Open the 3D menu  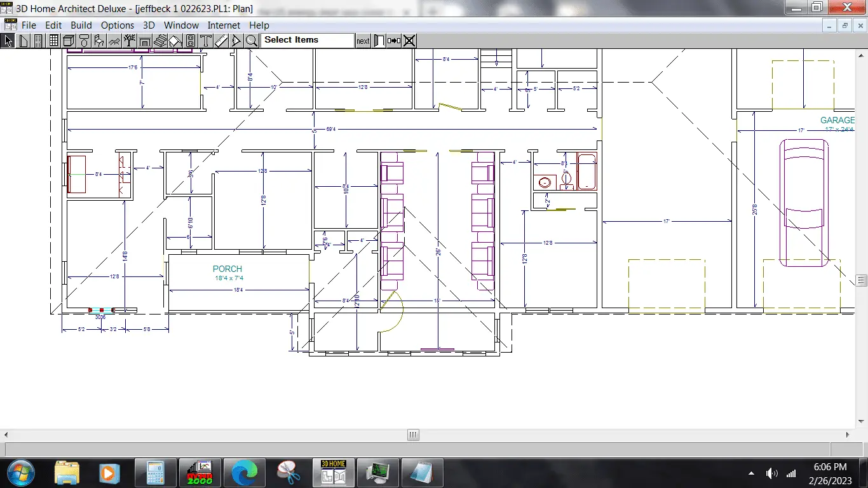(149, 25)
